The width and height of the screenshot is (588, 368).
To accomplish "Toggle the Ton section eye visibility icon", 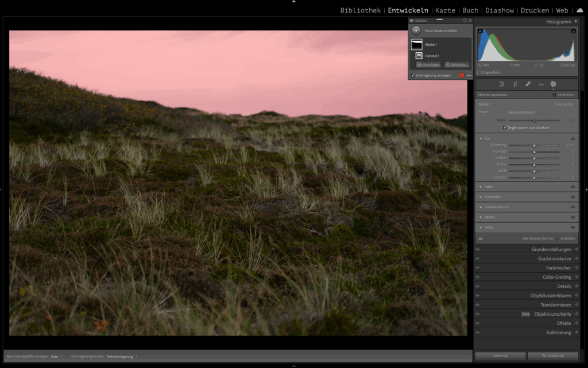I will click(x=572, y=138).
